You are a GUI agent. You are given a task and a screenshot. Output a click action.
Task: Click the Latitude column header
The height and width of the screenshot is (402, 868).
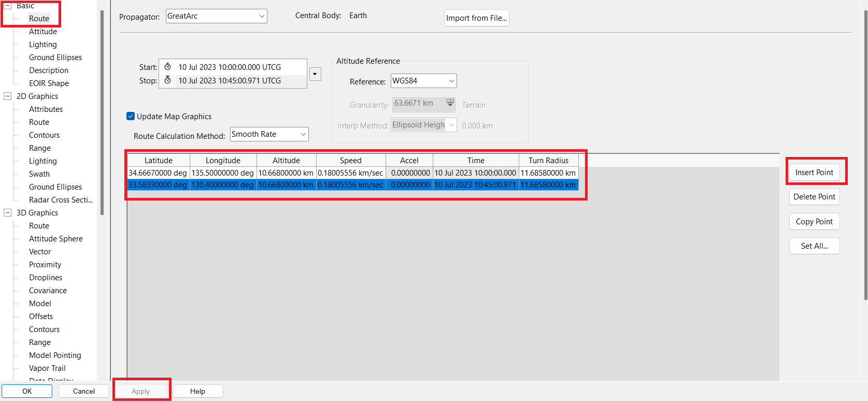click(x=159, y=161)
